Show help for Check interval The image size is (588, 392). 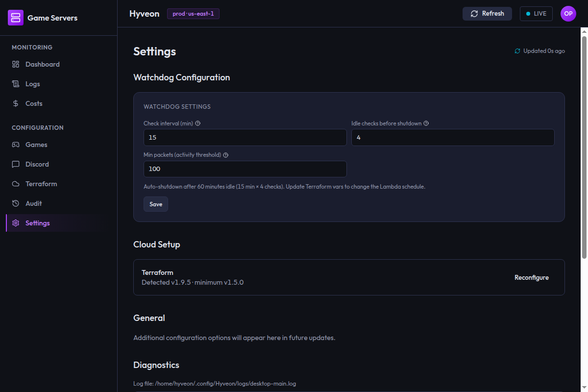coord(198,123)
